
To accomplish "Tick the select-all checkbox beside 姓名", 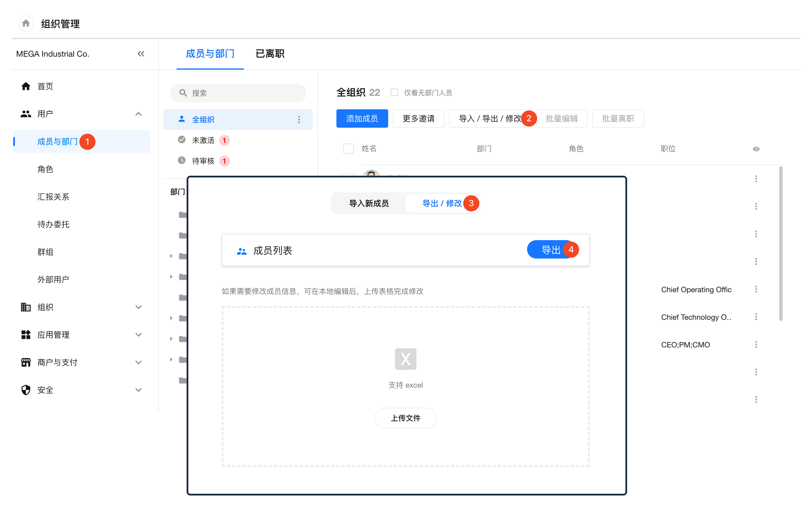I will pyautogui.click(x=348, y=149).
